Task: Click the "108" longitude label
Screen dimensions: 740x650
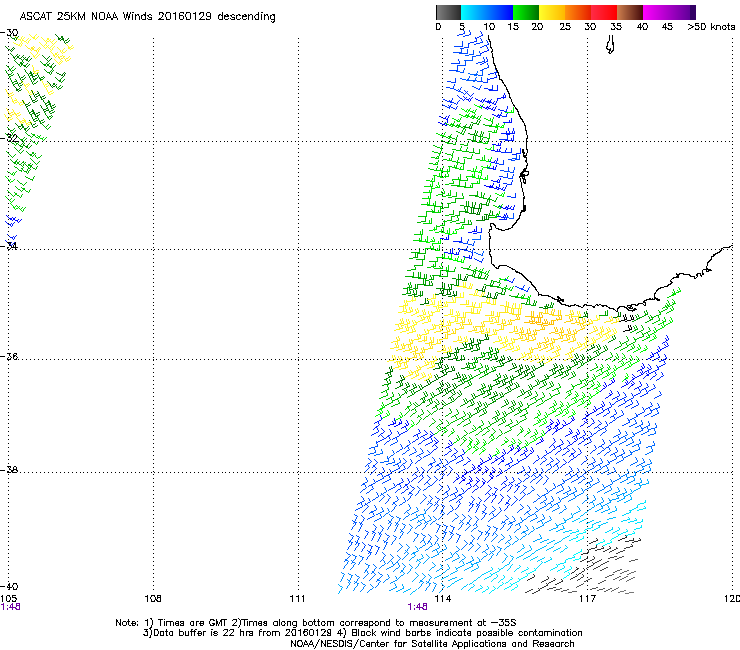Action: (153, 599)
